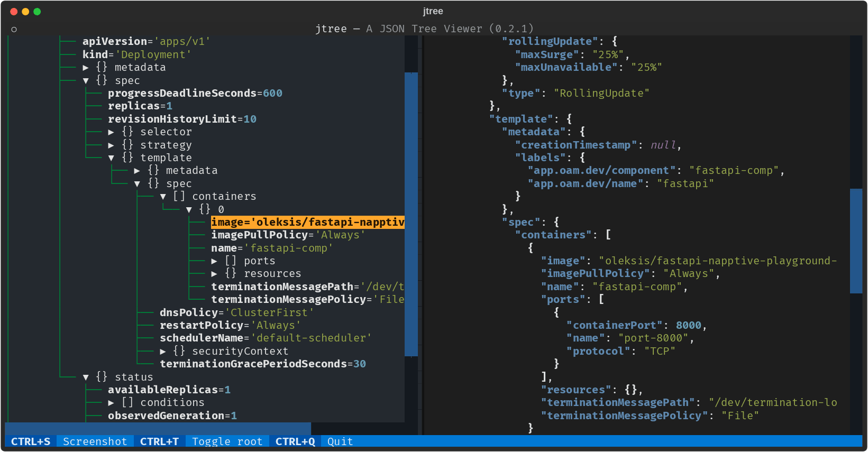Click the CTRL+T Toggle root button
The height and width of the screenshot is (452, 868).
point(201,441)
